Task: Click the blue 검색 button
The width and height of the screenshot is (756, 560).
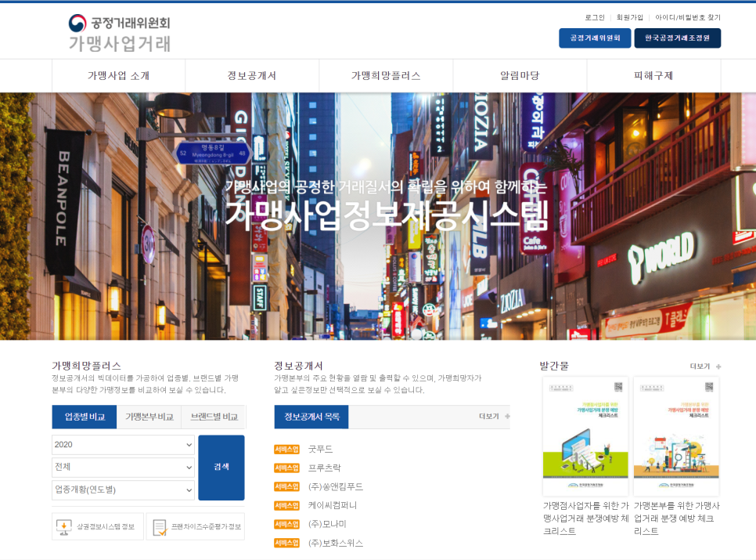Action: click(x=221, y=468)
